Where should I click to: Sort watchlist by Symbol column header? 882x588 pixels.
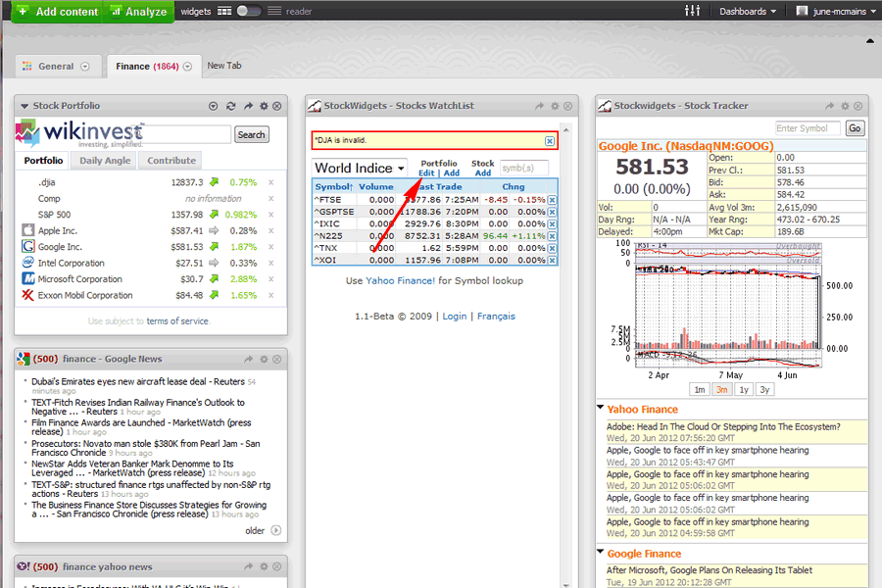click(x=333, y=187)
